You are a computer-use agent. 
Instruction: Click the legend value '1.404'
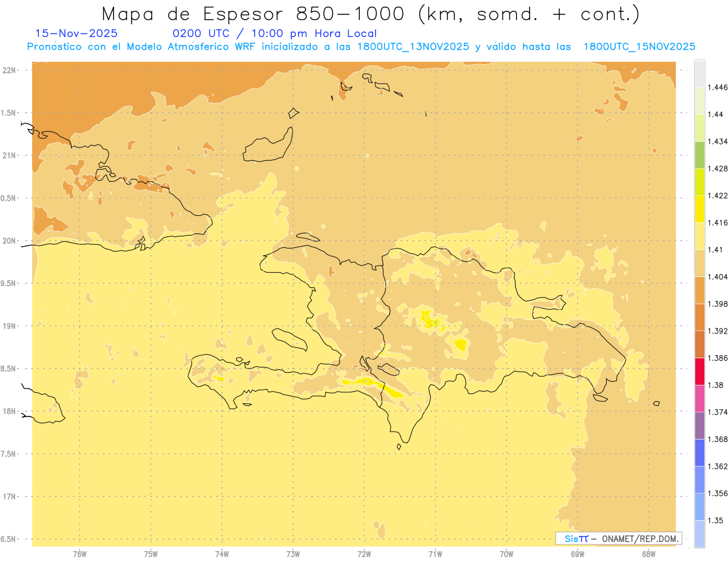coord(718,277)
